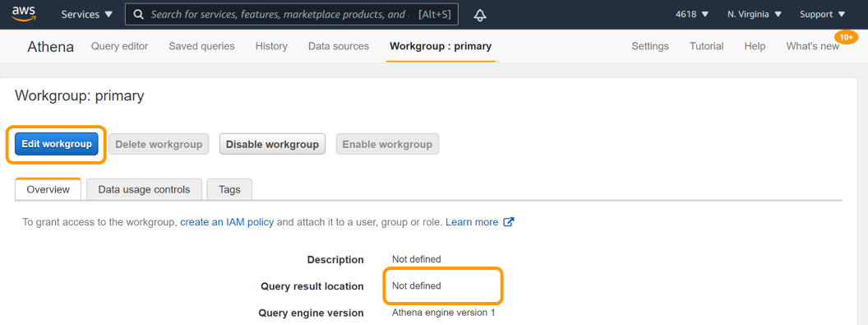This screenshot has width=868, height=325.
Task: Click the external link icon after Learn more
Action: [x=508, y=222]
